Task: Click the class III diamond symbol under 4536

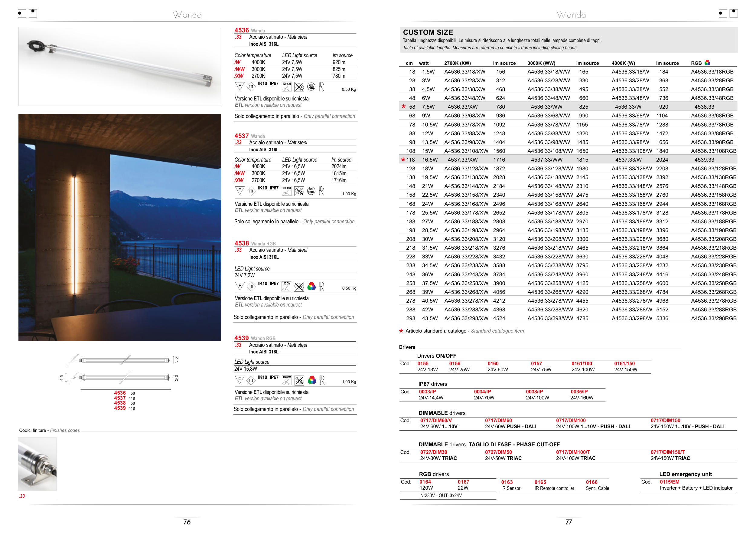Action: (251, 87)
